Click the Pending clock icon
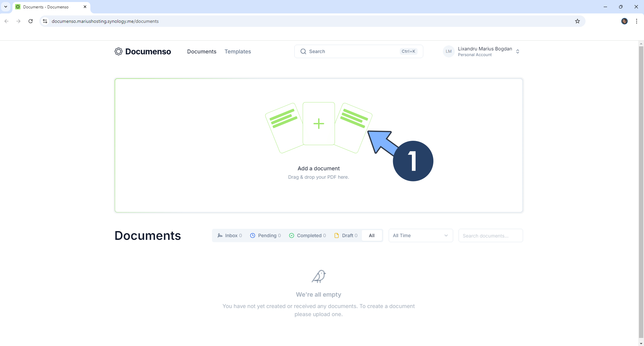644x346 pixels. pos(253,235)
